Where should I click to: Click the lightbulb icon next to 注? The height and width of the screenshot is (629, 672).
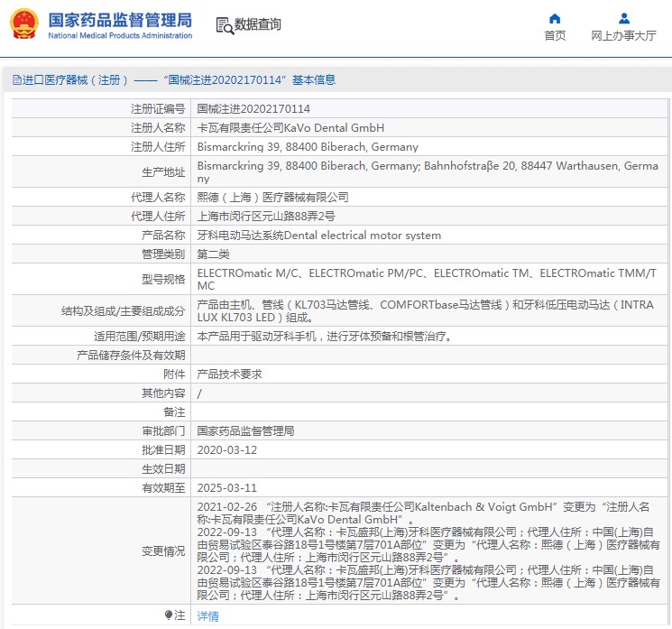[x=169, y=615]
